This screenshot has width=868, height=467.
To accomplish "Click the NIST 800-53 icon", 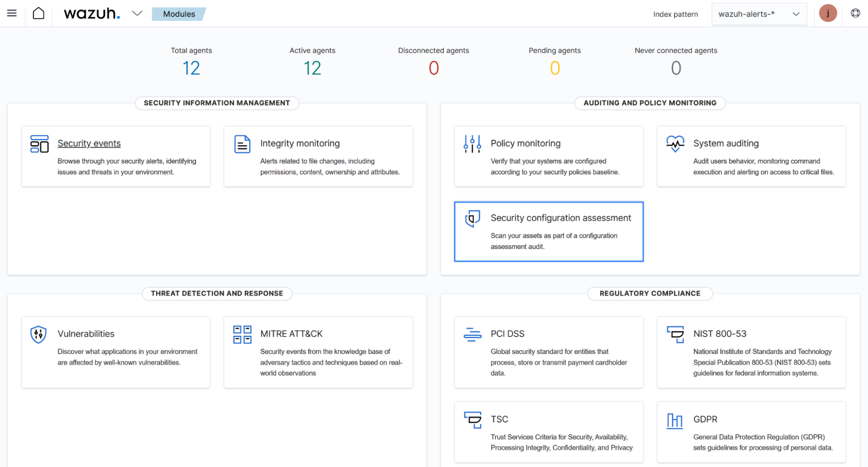I will pos(675,335).
